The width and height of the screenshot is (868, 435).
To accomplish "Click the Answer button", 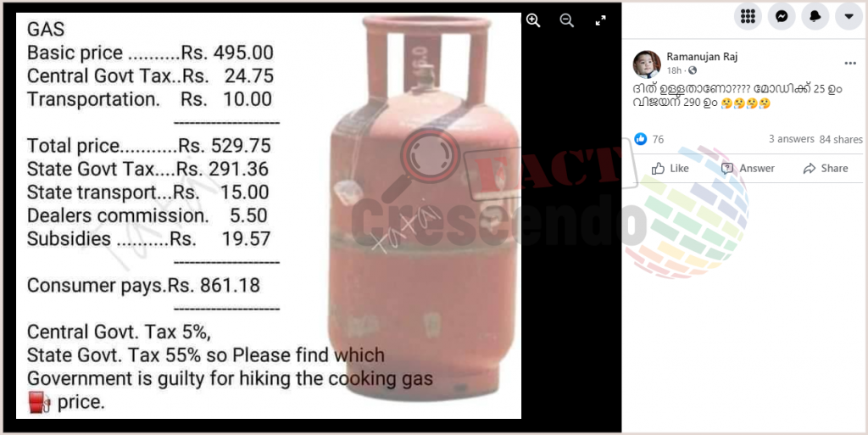I will [748, 168].
